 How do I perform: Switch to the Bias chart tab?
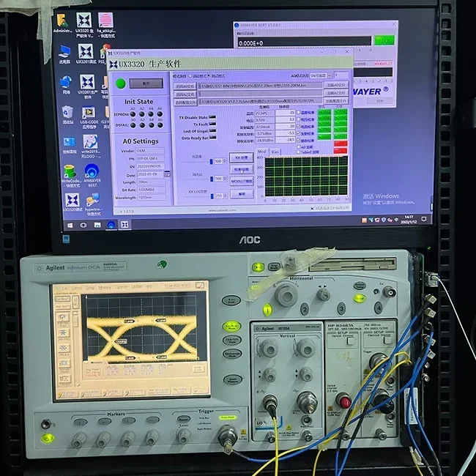coord(275,152)
